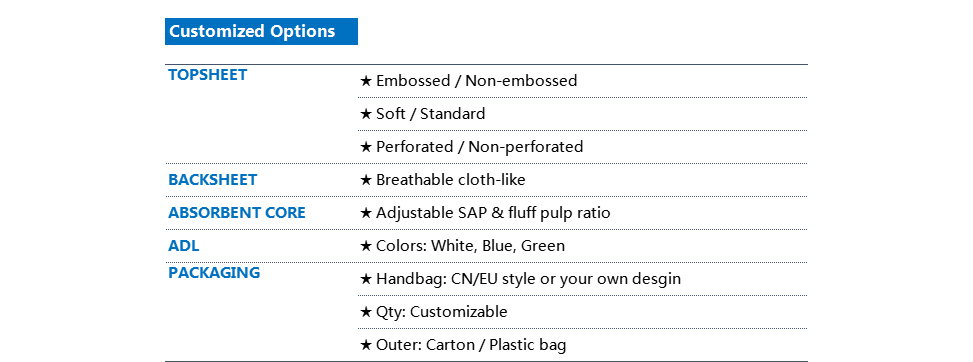The image size is (973, 362).
Task: Click the star before Adjustable SAP
Action: tap(366, 213)
